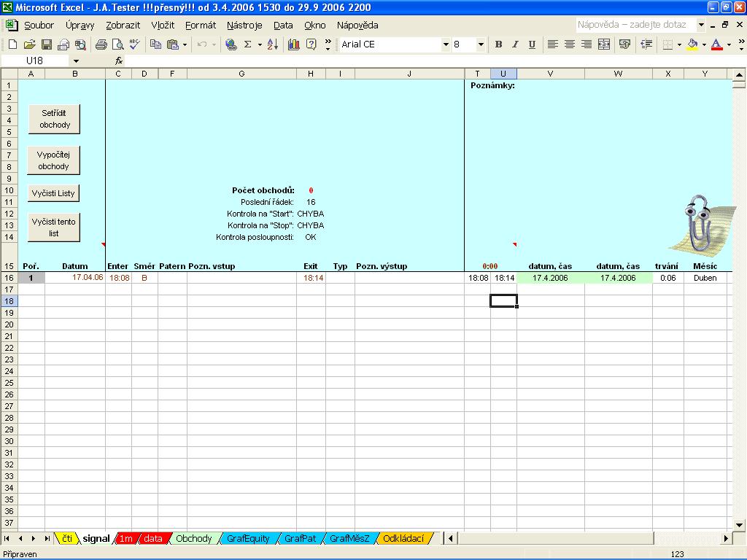Click the Print icon in toolbar

click(101, 44)
